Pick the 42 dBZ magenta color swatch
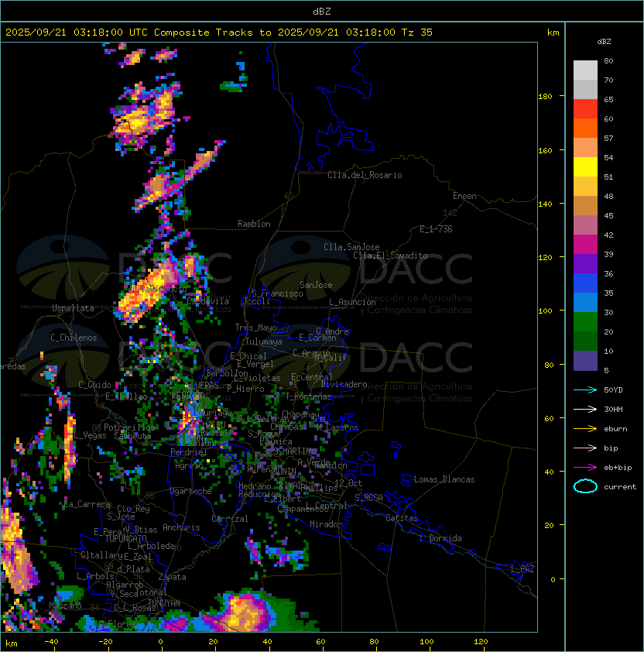644x652 pixels. [x=585, y=244]
